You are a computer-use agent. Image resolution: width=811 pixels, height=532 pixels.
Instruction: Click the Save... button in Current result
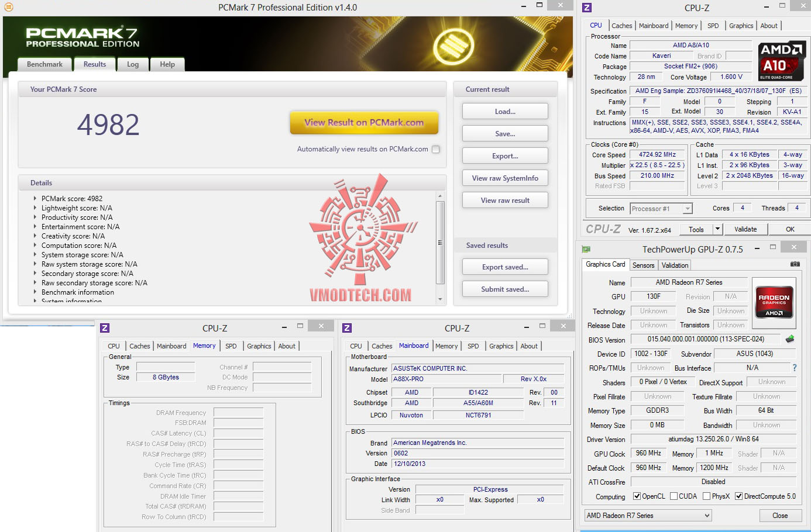(x=505, y=134)
